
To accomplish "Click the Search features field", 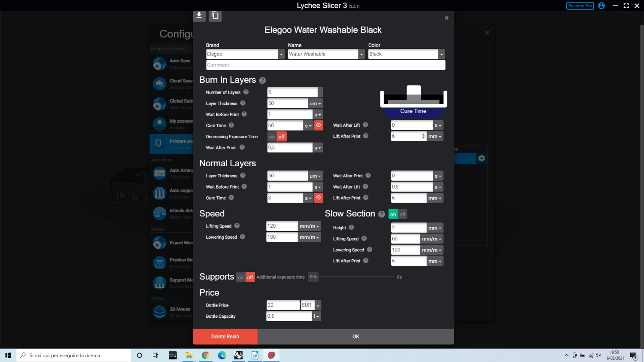I will [x=171, y=49].
